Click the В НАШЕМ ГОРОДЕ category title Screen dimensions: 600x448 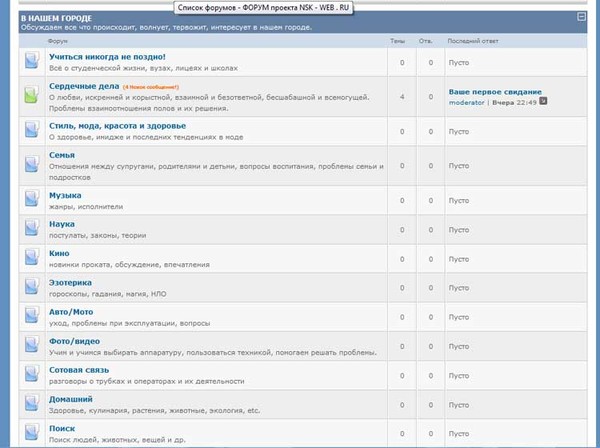point(56,18)
